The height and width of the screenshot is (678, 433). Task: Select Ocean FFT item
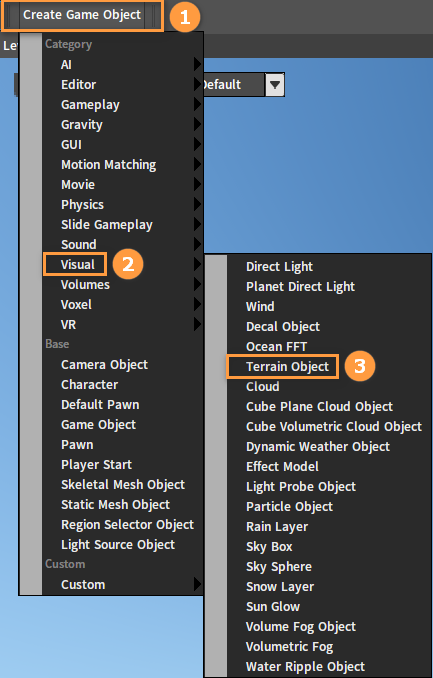click(276, 347)
